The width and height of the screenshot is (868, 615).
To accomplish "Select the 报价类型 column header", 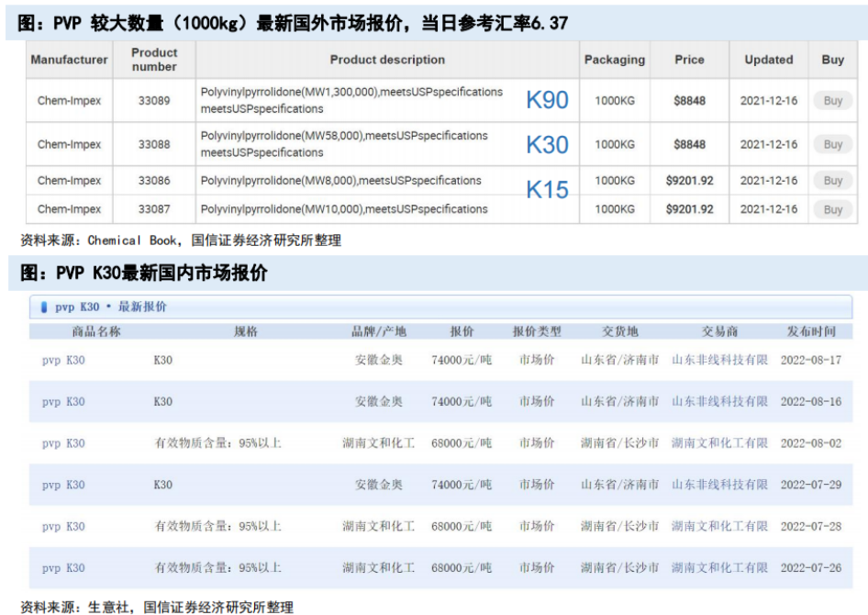I will pos(537,331).
